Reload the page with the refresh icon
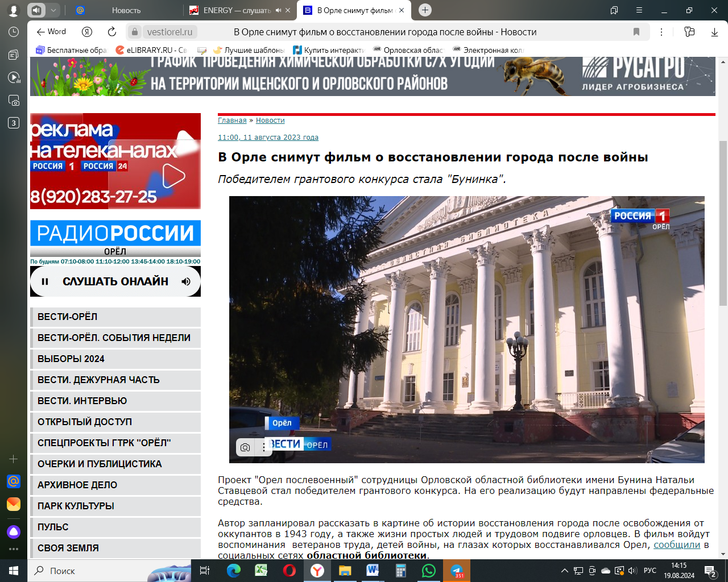The height and width of the screenshot is (582, 728). 112,32
